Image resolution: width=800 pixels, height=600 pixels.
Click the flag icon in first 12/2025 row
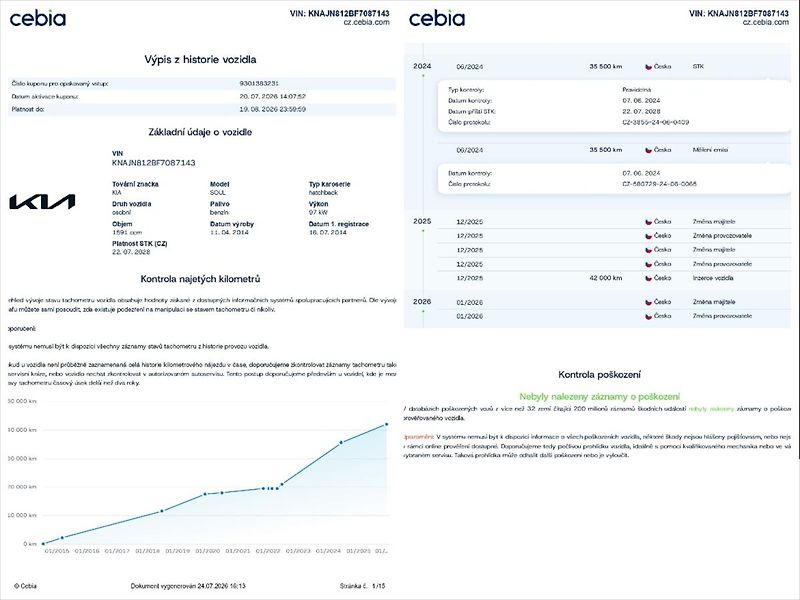click(648, 222)
